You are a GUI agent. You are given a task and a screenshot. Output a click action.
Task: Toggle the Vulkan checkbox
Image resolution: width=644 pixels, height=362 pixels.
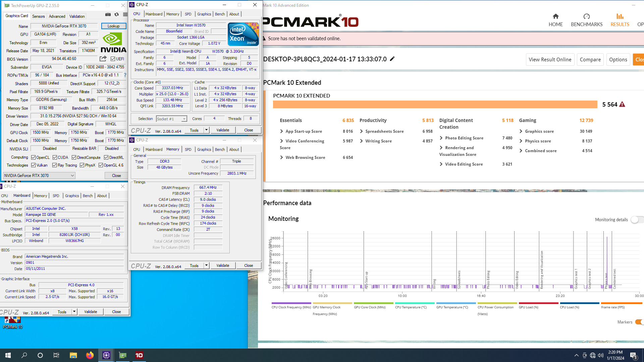[x=33, y=165]
